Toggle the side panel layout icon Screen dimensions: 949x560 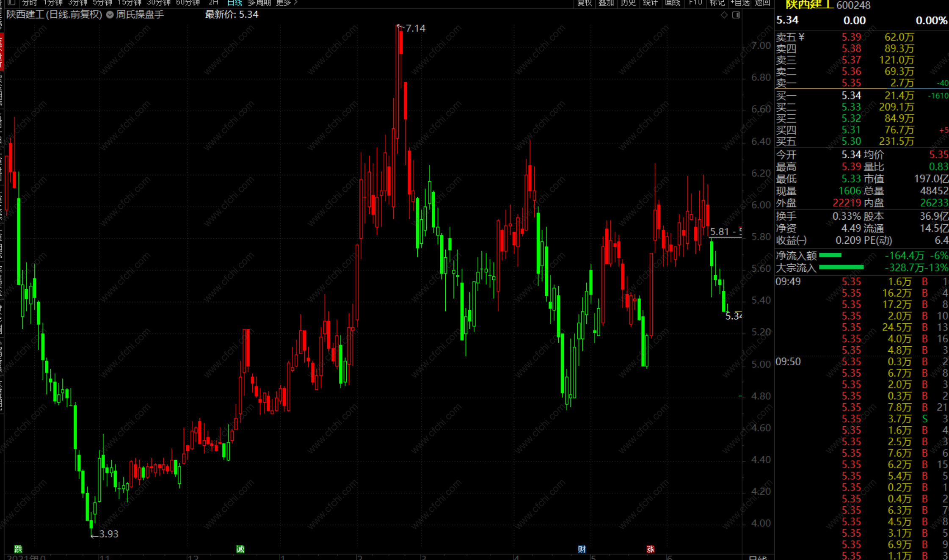(736, 15)
